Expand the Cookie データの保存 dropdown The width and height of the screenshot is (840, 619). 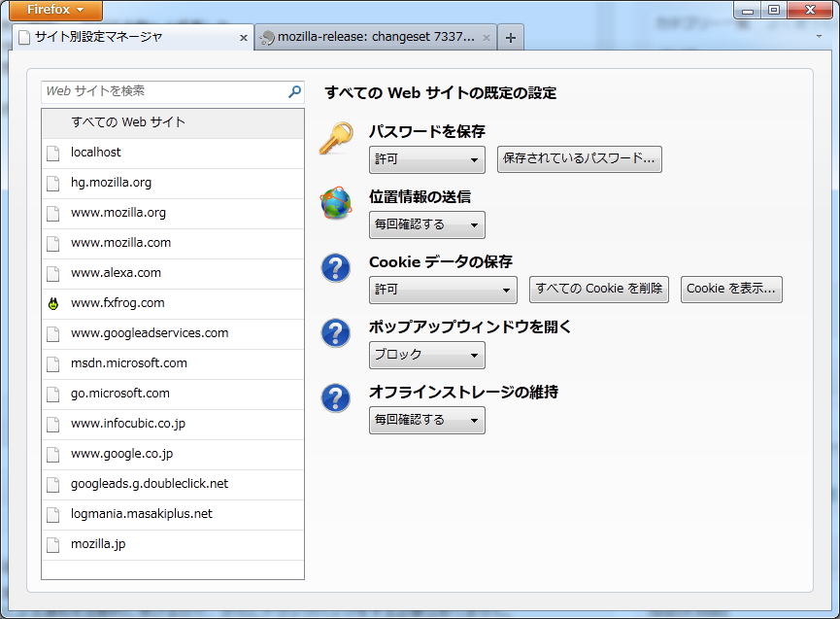(x=443, y=290)
